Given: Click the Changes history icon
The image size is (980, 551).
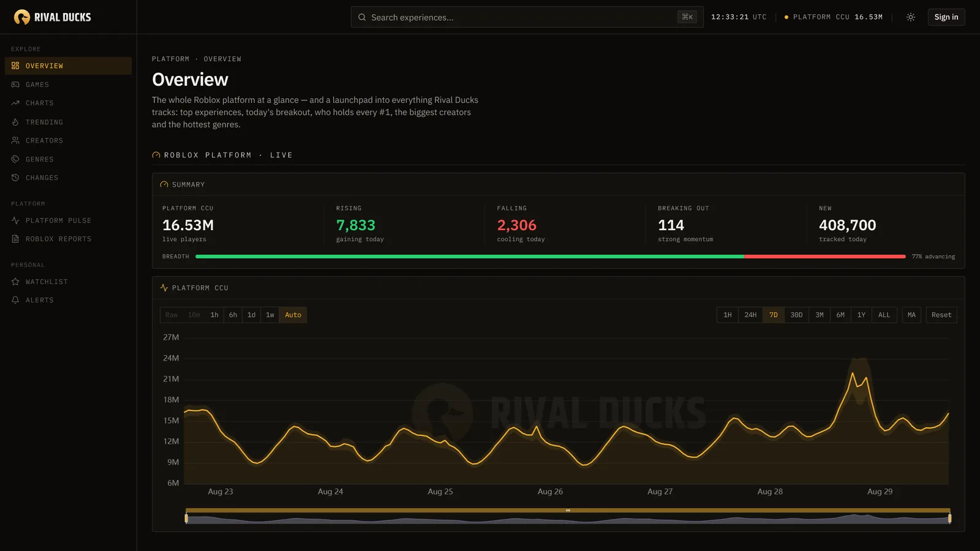Looking at the screenshot, I should 15,178.
